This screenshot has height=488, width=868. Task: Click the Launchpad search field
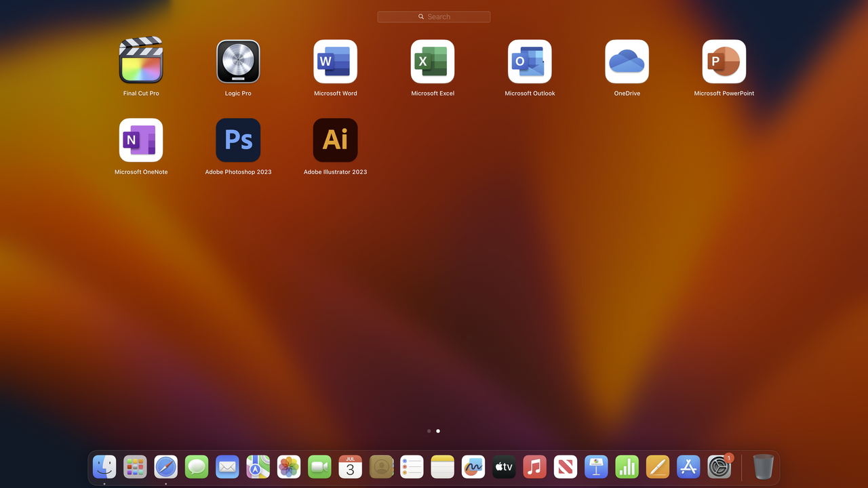(x=434, y=17)
